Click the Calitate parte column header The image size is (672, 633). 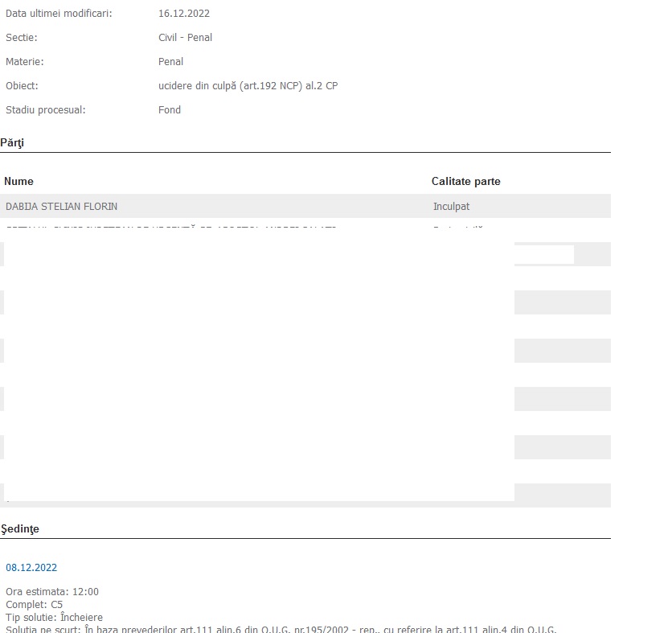pos(465,182)
